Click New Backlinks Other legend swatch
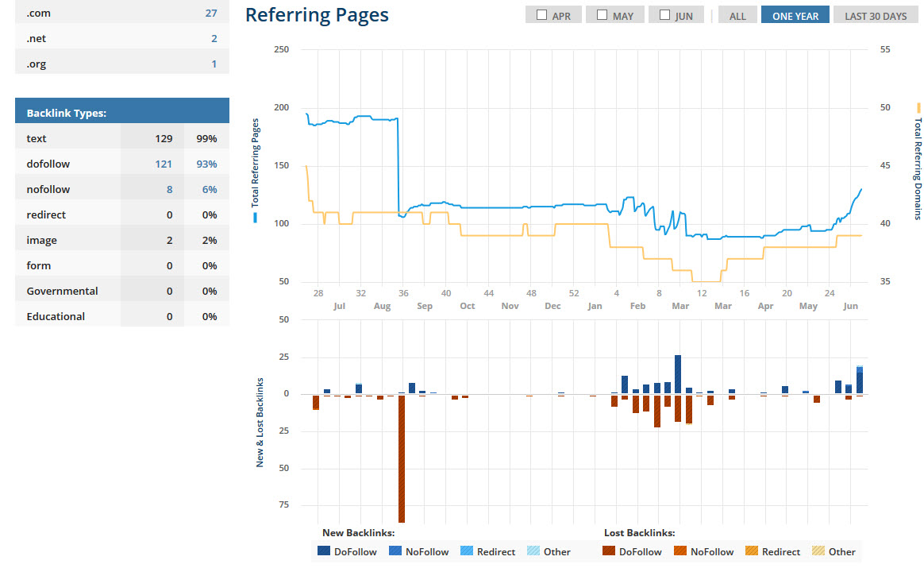Image resolution: width=924 pixels, height=568 pixels. pos(533,551)
